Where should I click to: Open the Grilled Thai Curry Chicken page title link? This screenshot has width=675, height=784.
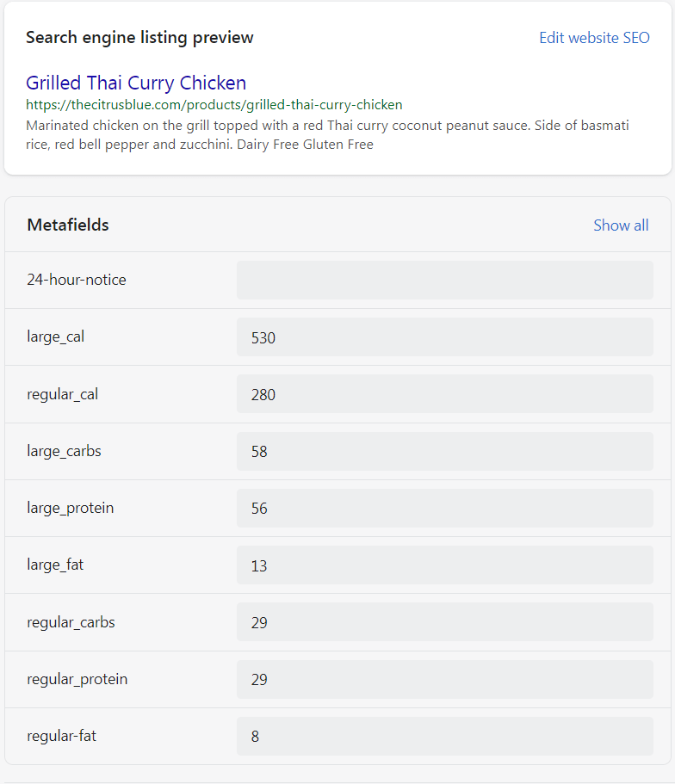pos(136,83)
